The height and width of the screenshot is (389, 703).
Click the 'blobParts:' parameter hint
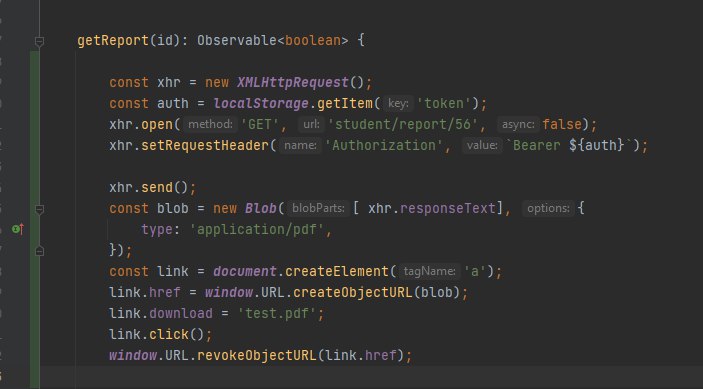[318, 208]
